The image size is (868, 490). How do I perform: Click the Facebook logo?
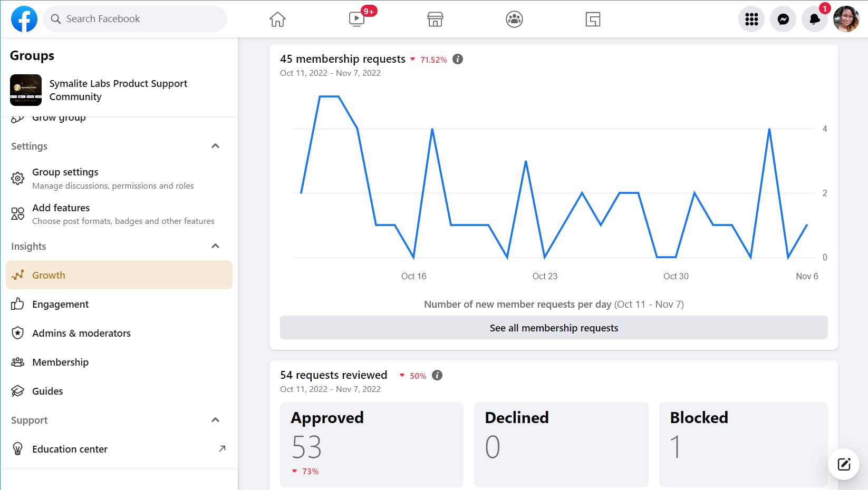(x=24, y=18)
